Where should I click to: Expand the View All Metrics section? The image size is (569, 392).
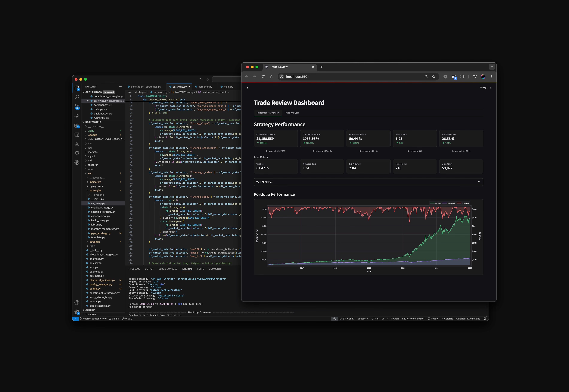[x=369, y=182]
